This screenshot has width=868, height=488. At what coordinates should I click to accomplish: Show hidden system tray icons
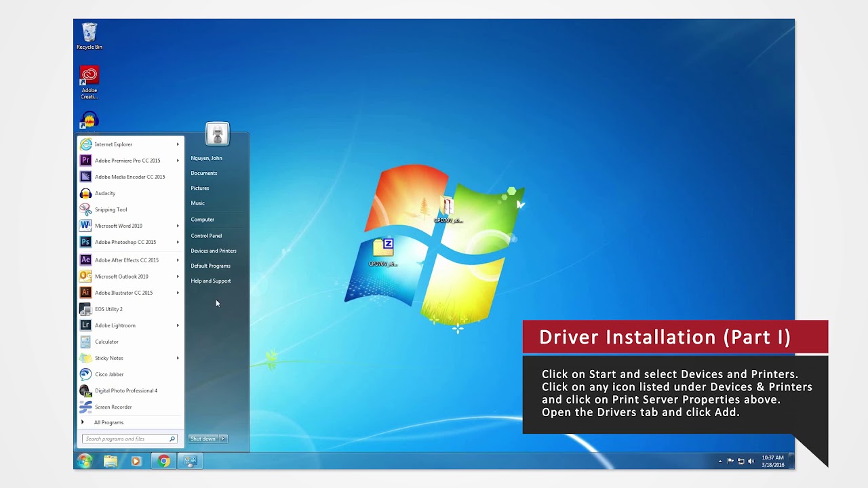[x=719, y=461]
